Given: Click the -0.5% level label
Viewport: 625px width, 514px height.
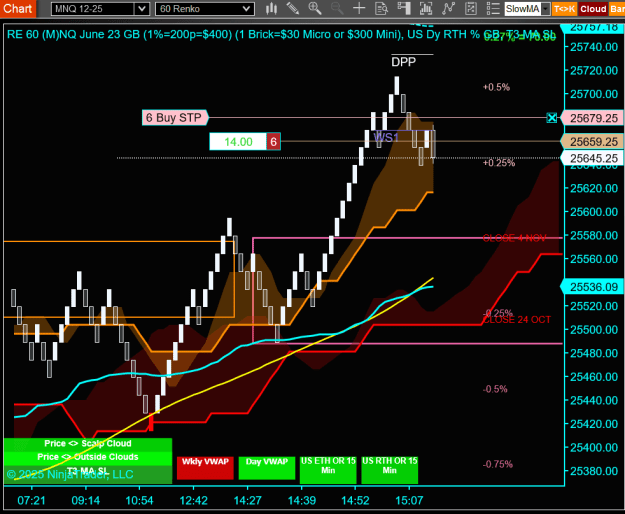Looking at the screenshot, I should coord(495,389).
